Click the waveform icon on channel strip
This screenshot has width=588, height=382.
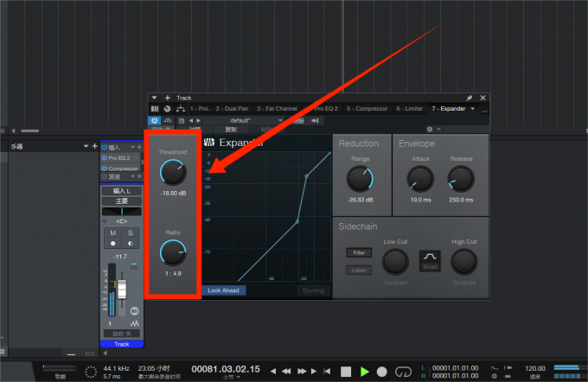pos(134,323)
